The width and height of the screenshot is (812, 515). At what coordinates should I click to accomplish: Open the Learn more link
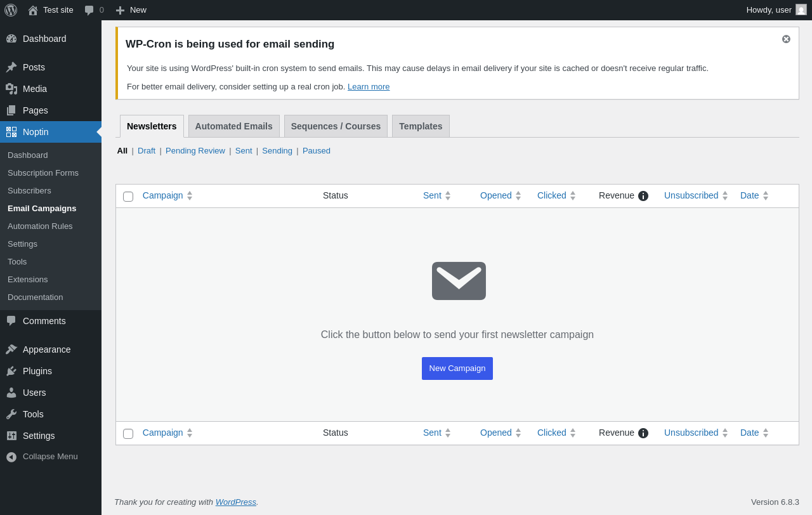(x=369, y=87)
